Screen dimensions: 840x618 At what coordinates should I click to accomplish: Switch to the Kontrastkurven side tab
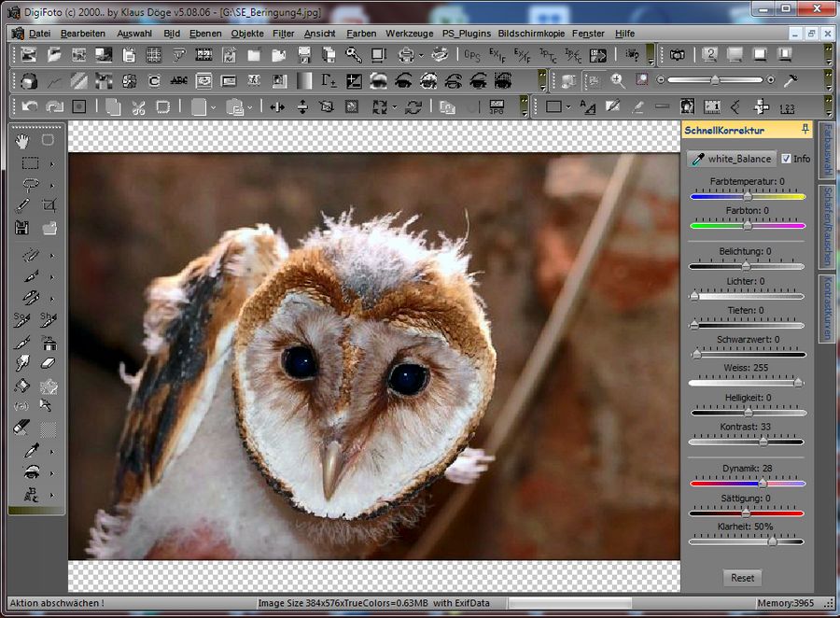point(826,309)
